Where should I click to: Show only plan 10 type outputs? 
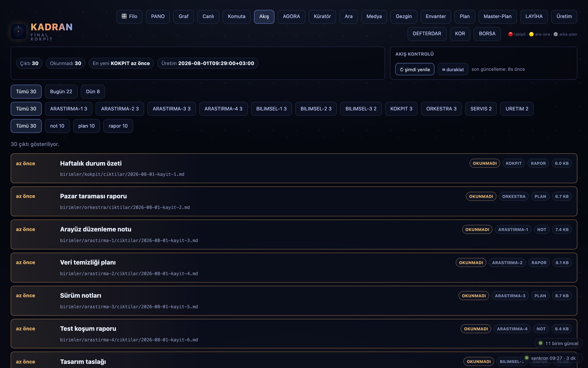click(86, 126)
